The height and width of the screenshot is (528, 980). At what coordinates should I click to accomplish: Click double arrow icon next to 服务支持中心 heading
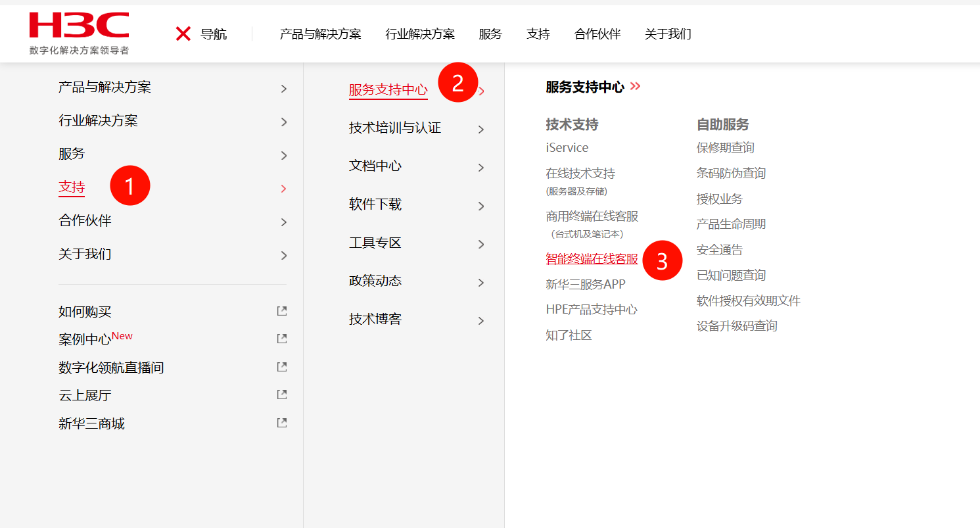[635, 86]
